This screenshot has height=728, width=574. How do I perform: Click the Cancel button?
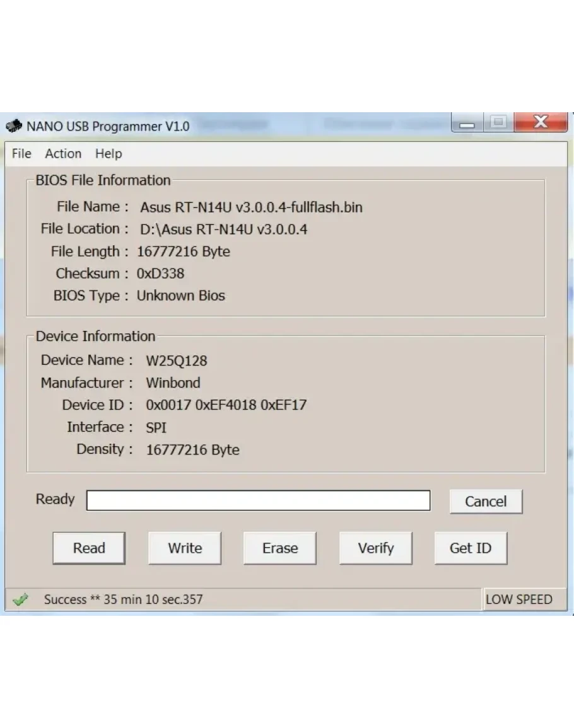pyautogui.click(x=486, y=501)
